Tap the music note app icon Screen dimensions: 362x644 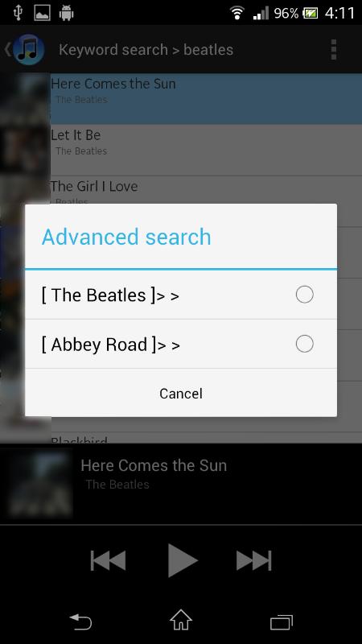[x=29, y=50]
